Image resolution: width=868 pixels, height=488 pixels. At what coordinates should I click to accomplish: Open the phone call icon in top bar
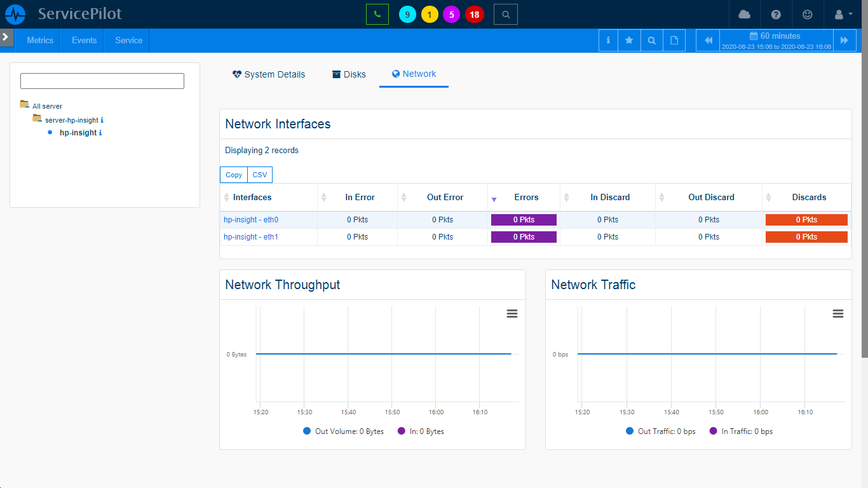[378, 13]
